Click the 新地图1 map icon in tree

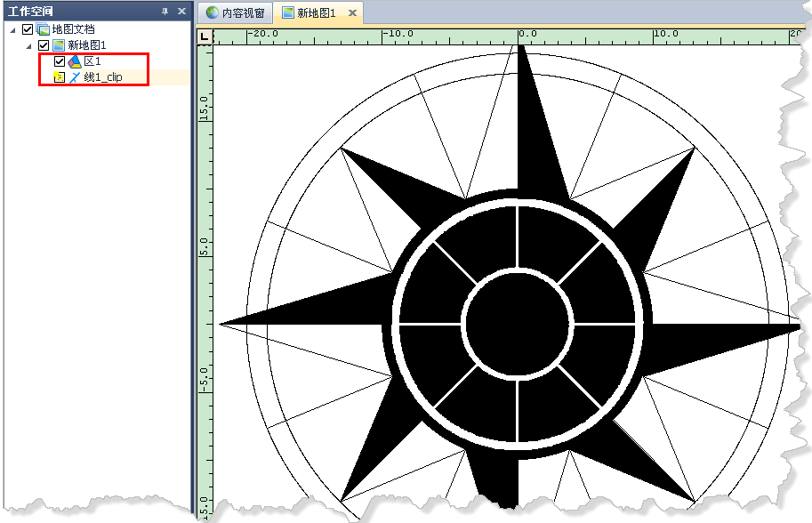point(59,45)
